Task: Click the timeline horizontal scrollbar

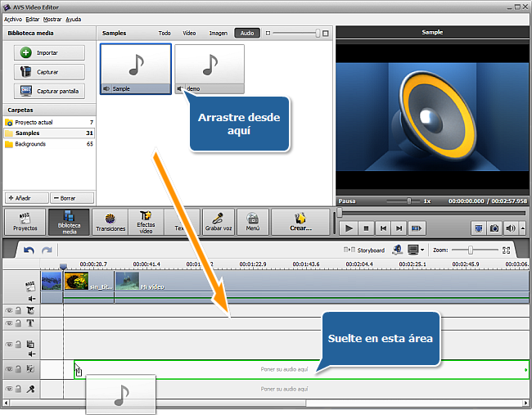Action: [x=158, y=403]
